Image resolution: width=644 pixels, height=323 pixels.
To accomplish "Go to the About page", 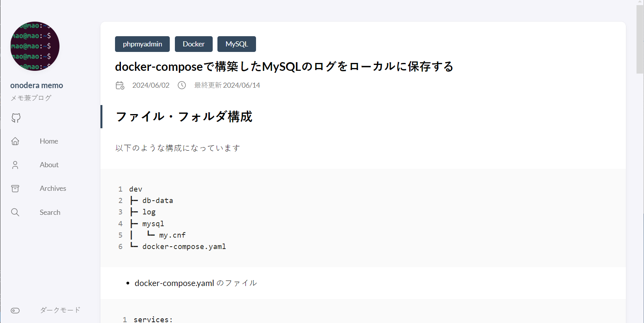I will coord(49,165).
